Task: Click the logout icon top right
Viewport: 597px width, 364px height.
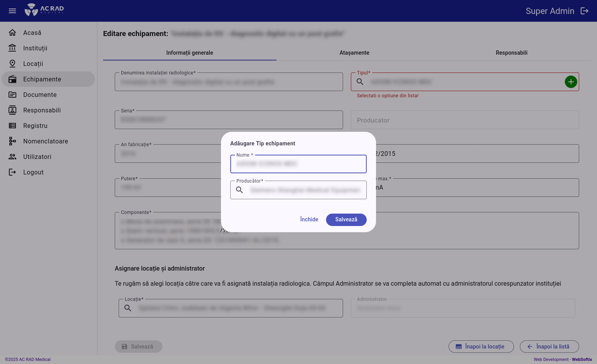Action: point(585,11)
